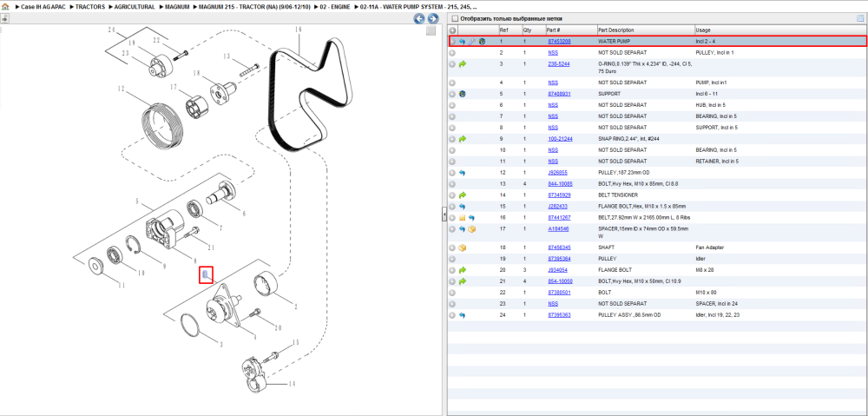Click the gray circle on row 23 SPACER
This screenshot has width=868, height=416.
(x=452, y=304)
